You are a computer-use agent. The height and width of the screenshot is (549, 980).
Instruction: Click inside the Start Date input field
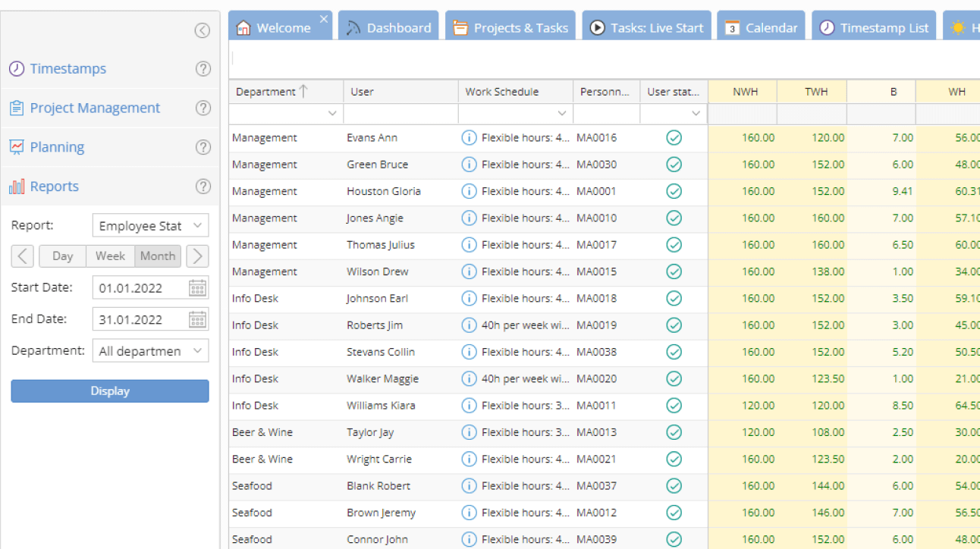137,287
